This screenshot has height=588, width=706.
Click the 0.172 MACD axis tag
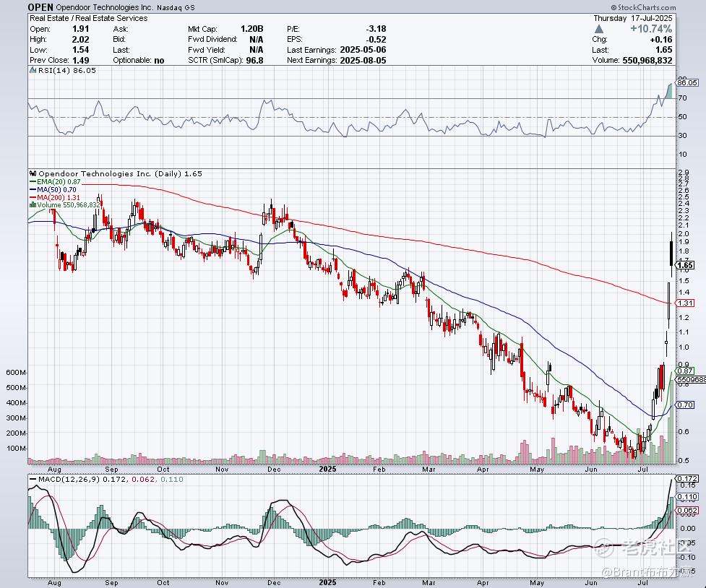pos(687,478)
